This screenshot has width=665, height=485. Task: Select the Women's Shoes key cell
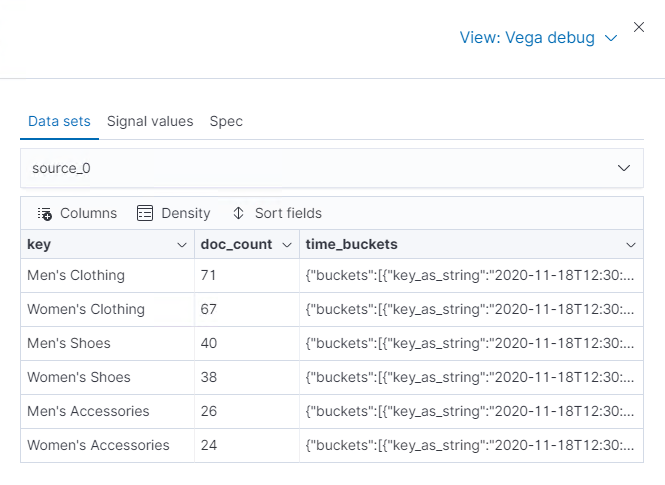click(79, 377)
